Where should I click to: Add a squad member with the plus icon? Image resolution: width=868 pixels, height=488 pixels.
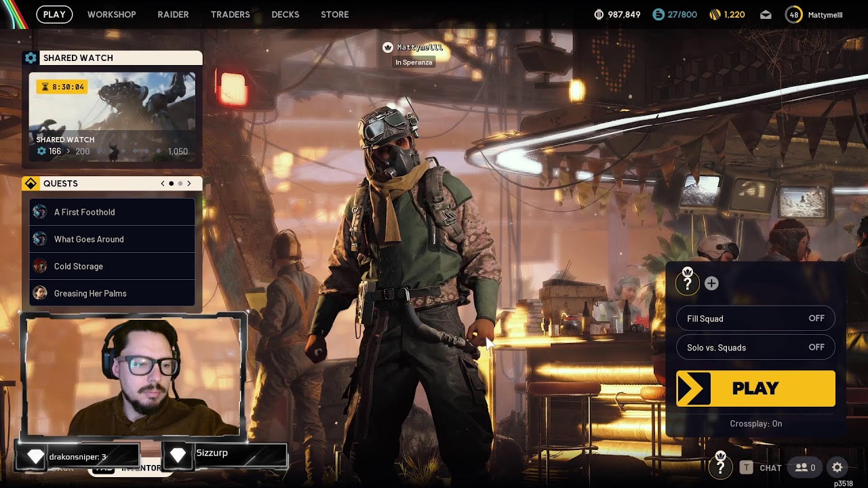coord(711,283)
